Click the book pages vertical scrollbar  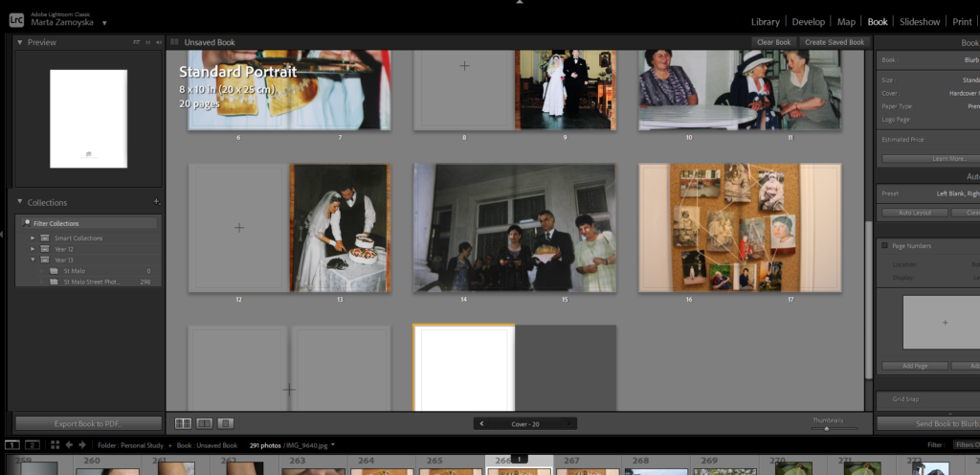point(868,300)
